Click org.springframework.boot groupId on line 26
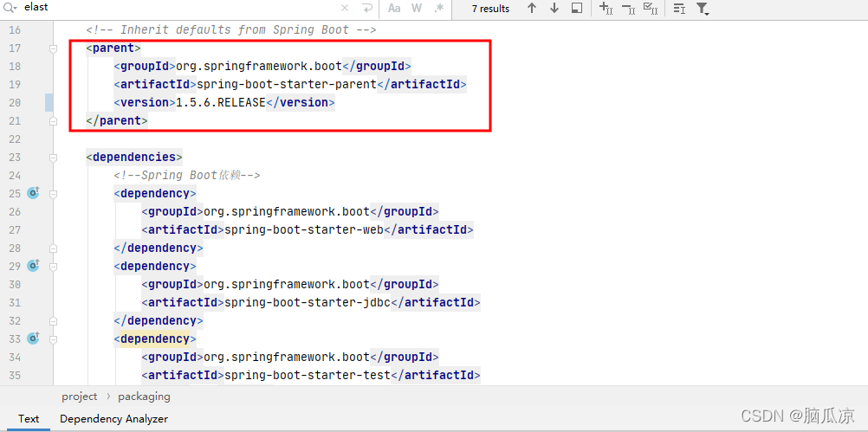The height and width of the screenshot is (432, 868). click(x=287, y=211)
